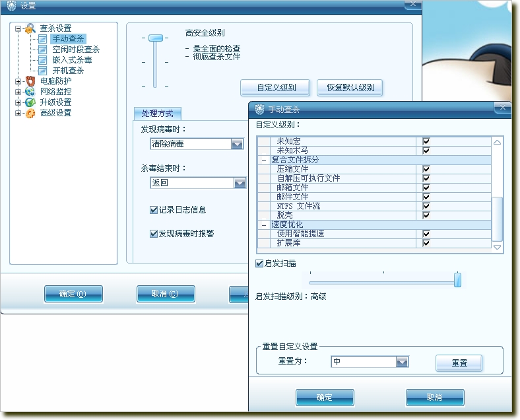Click the 升级设置 green check icon
The height and width of the screenshot is (420, 520).
click(30, 102)
